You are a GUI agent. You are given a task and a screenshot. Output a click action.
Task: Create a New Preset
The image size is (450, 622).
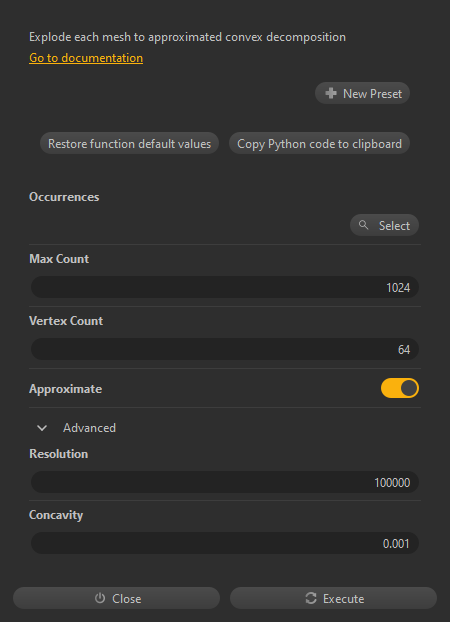pyautogui.click(x=362, y=93)
